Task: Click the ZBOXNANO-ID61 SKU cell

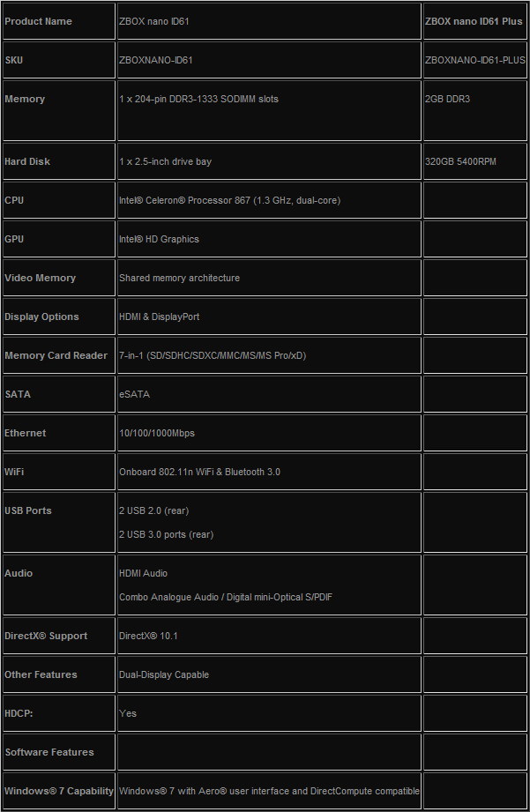Action: coord(269,60)
